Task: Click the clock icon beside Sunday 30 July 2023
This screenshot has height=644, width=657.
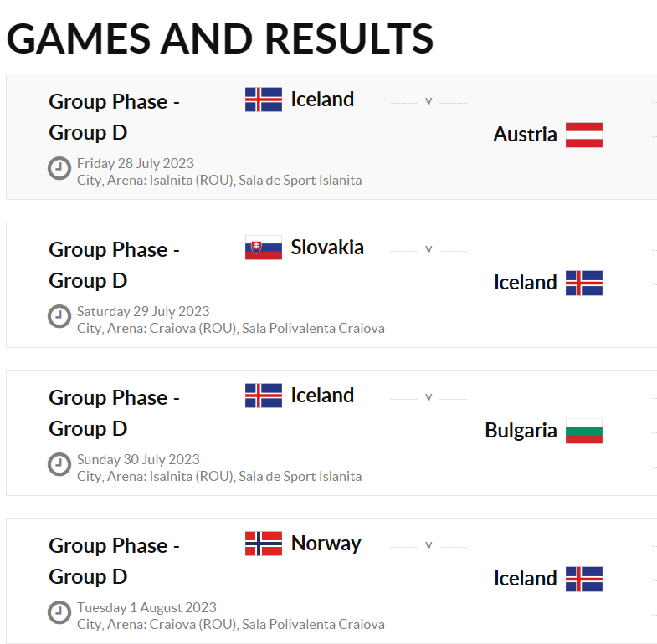Action: coord(59,464)
